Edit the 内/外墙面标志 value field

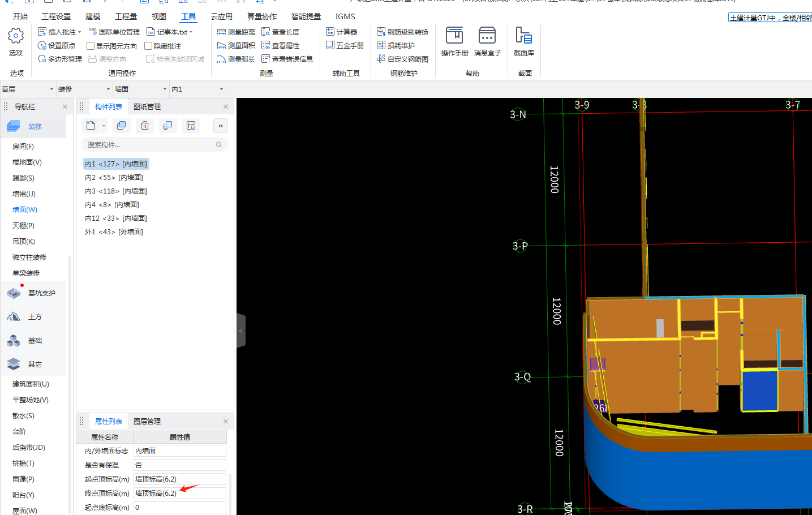[x=180, y=450]
